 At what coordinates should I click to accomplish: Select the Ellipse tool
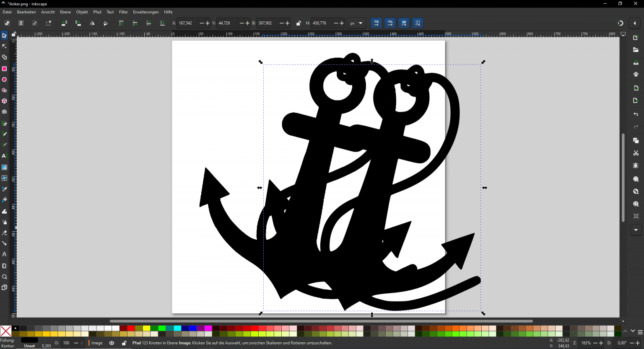5,80
